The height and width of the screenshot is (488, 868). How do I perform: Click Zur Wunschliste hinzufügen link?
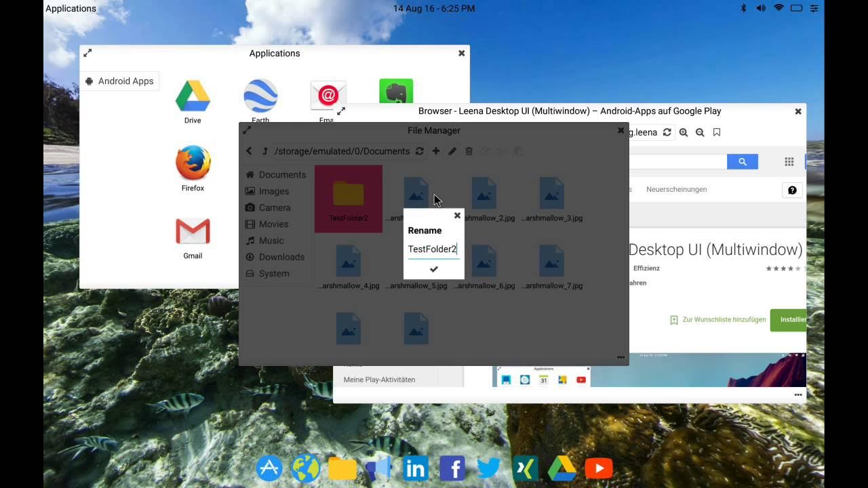[718, 320]
